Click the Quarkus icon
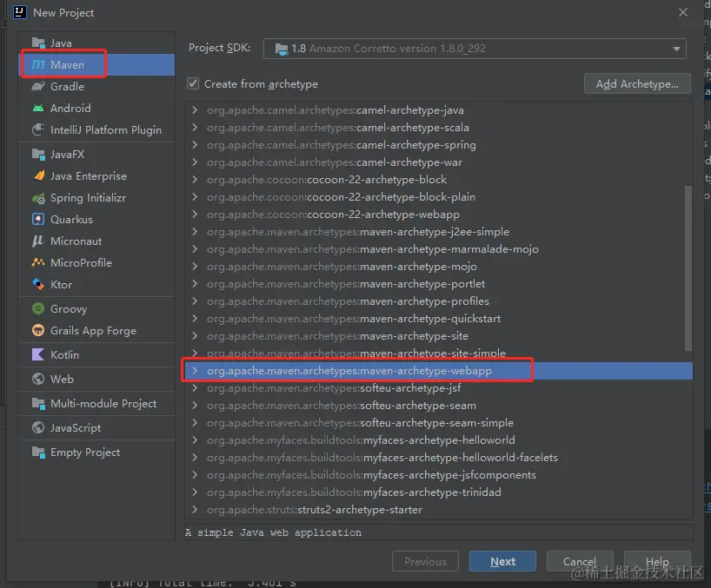The height and width of the screenshot is (588, 711). (38, 219)
